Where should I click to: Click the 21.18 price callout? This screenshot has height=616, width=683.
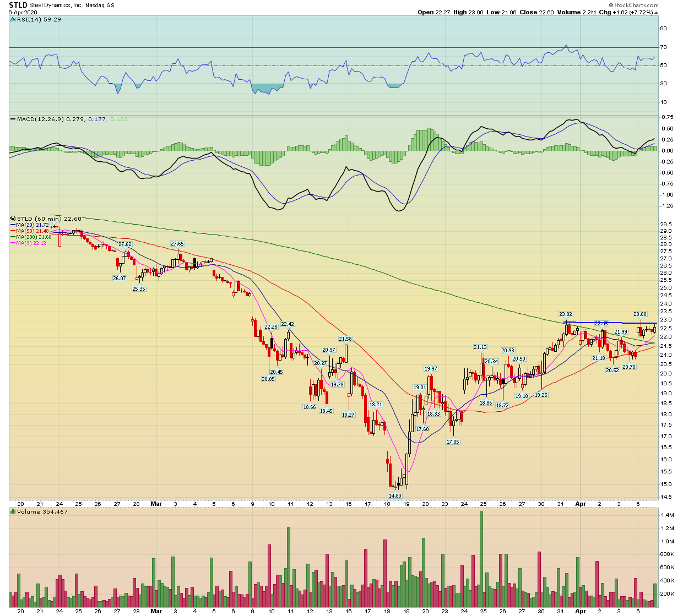pos(599,358)
